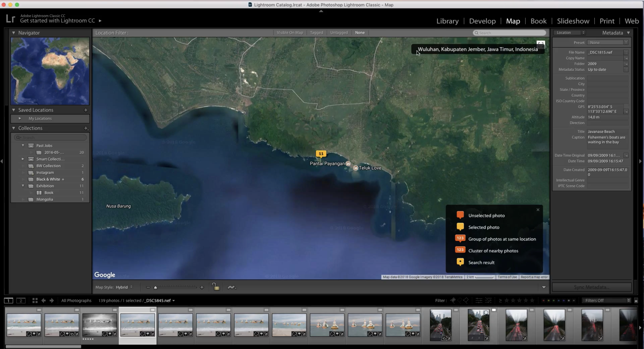Collapse the Exhibition collection set

pos(23,186)
